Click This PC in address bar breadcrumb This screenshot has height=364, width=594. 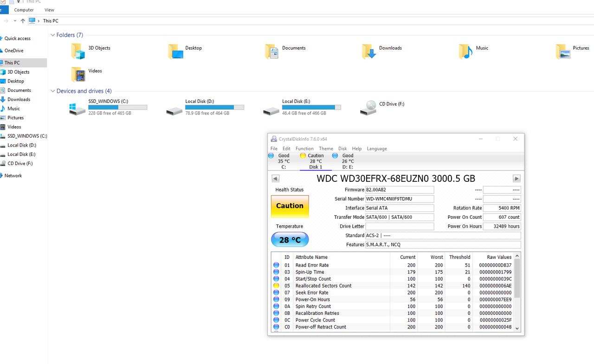51,21
